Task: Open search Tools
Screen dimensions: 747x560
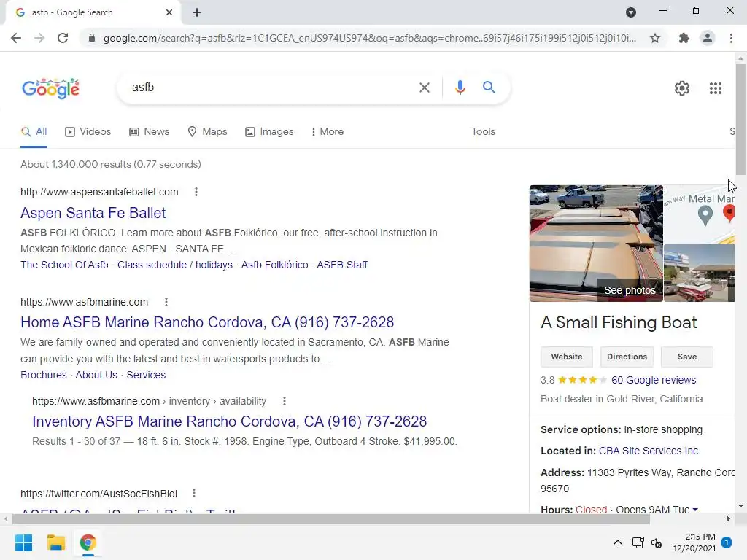Action: click(x=483, y=131)
